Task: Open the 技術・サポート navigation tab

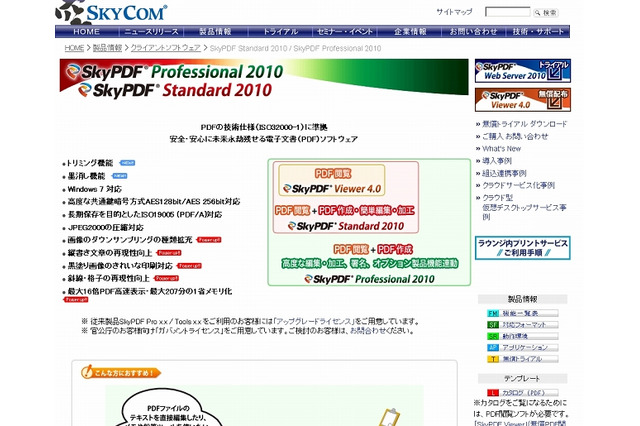Action: (x=538, y=31)
